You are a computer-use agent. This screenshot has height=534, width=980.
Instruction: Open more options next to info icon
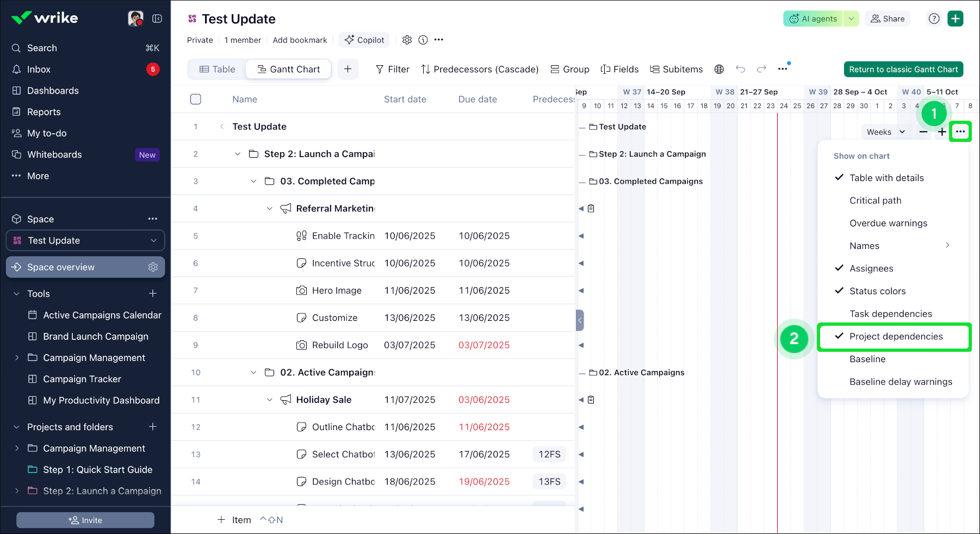tap(439, 40)
